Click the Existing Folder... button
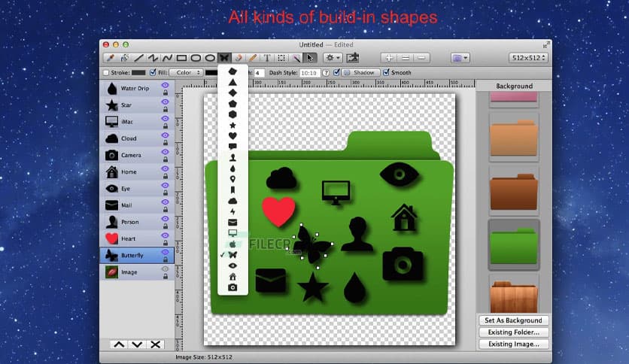 [513, 332]
